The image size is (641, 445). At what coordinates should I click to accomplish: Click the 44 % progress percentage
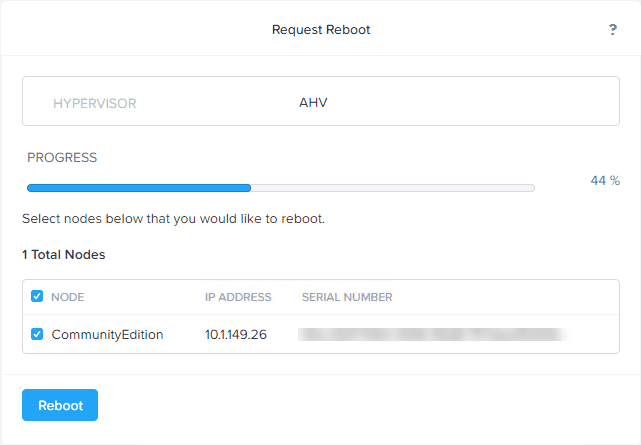[x=605, y=181]
